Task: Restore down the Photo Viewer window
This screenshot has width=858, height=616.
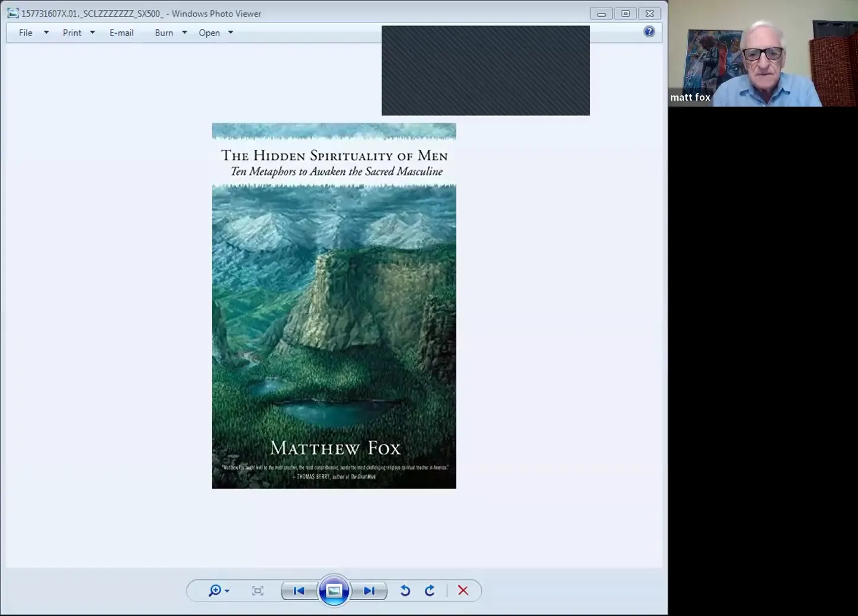Action: [626, 14]
